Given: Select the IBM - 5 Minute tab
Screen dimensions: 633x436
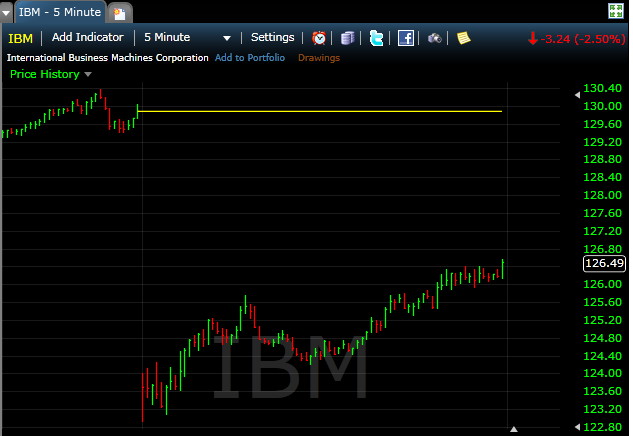Looking at the screenshot, I should [59, 12].
